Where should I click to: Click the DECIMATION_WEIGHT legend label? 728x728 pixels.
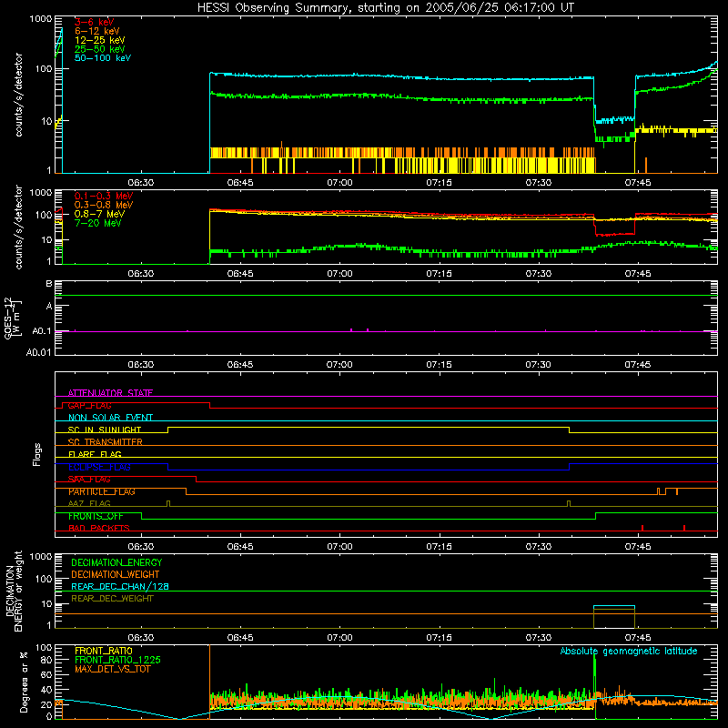pos(116,574)
